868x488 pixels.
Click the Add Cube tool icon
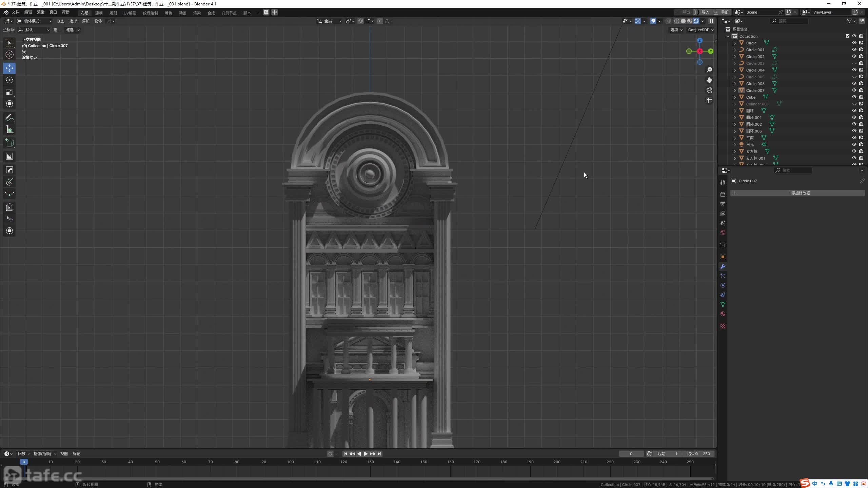pyautogui.click(x=9, y=143)
